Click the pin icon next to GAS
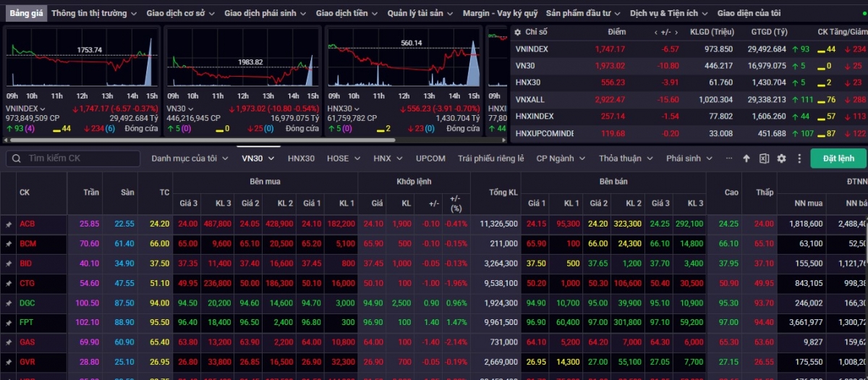 9,342
